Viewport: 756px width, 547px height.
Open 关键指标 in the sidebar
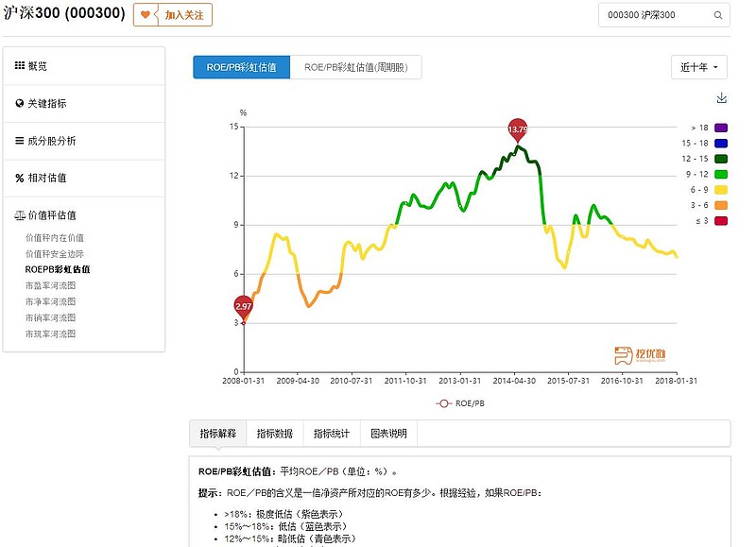point(84,104)
